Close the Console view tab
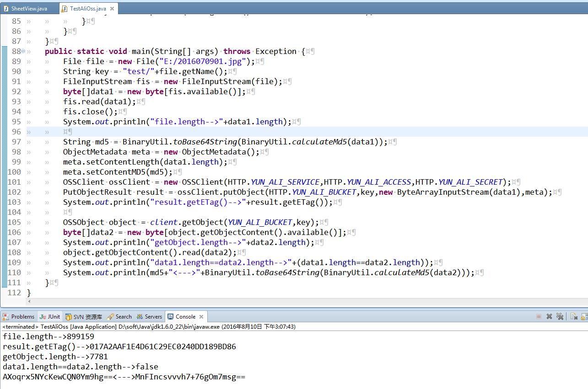588x389 pixels. (x=201, y=316)
